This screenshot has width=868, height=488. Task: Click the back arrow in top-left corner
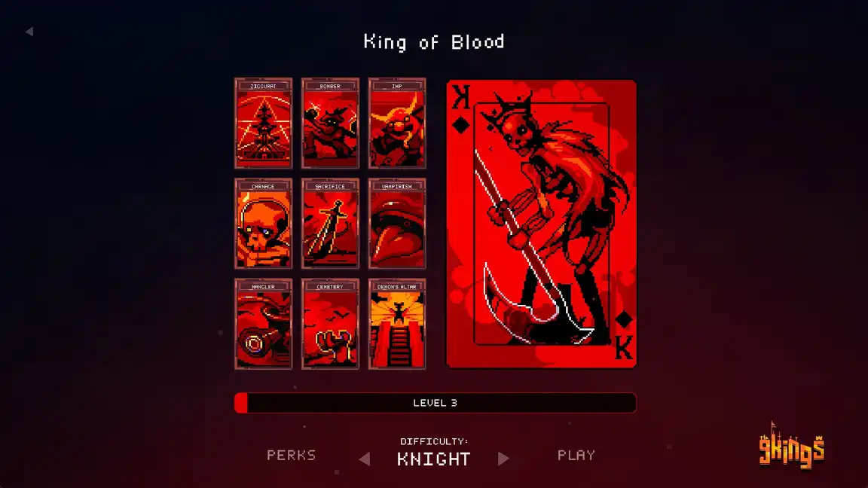29,32
